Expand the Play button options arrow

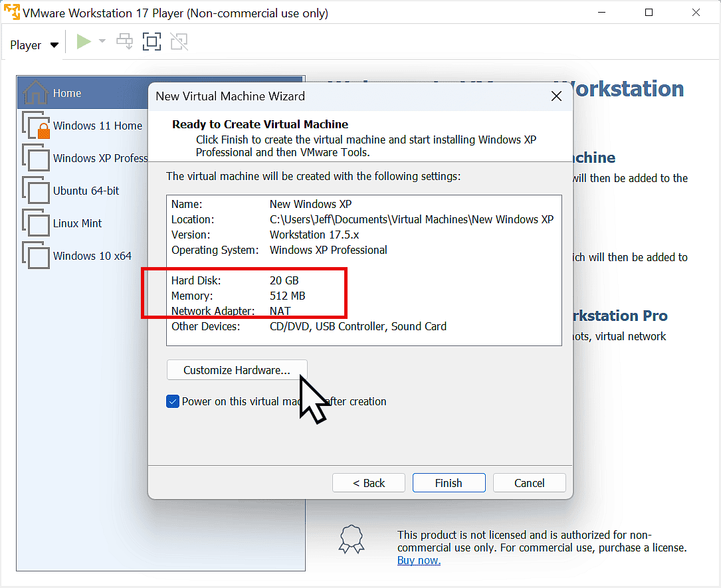[x=101, y=41]
